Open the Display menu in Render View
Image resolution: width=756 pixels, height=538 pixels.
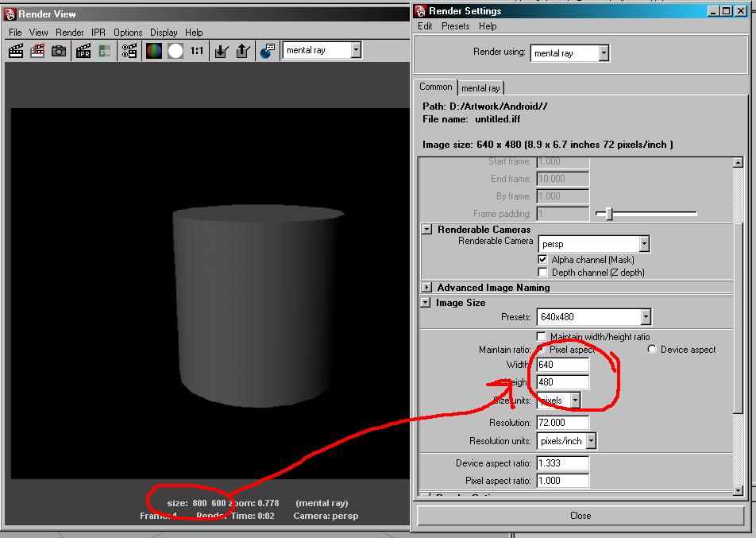[x=164, y=33]
